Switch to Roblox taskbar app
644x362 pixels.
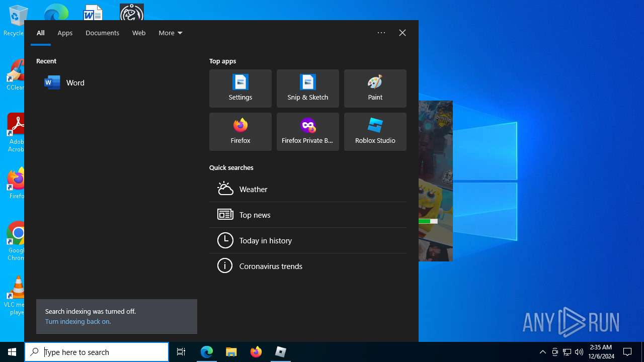click(x=281, y=352)
